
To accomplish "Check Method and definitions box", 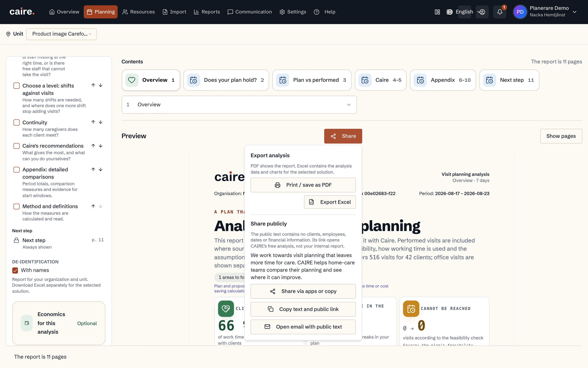I will [x=17, y=206].
